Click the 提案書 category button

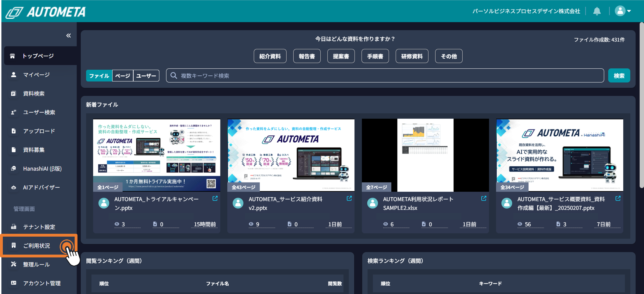coord(341,56)
